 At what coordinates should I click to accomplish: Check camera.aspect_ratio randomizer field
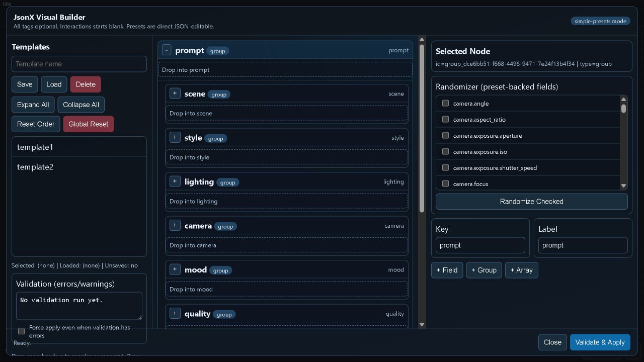pyautogui.click(x=445, y=119)
